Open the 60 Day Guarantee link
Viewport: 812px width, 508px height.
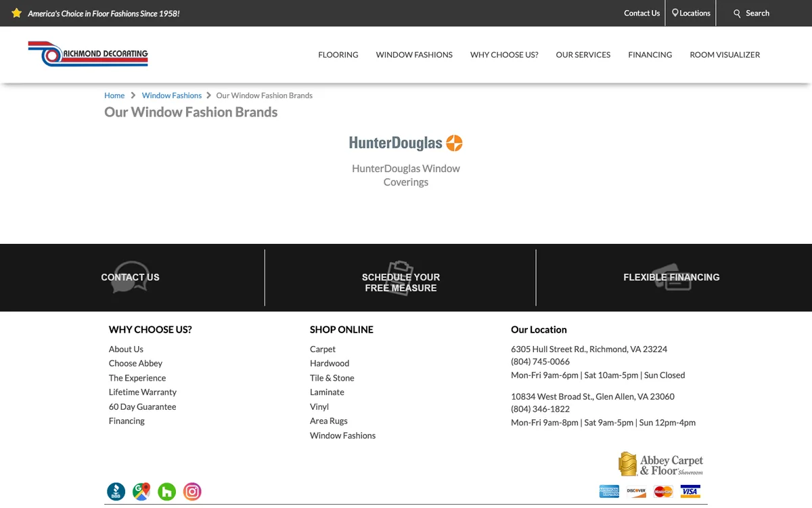point(142,407)
